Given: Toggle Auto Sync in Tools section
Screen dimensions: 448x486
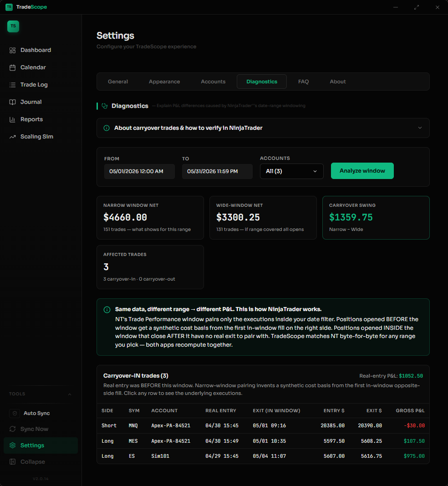Looking at the screenshot, I should click(x=41, y=413).
